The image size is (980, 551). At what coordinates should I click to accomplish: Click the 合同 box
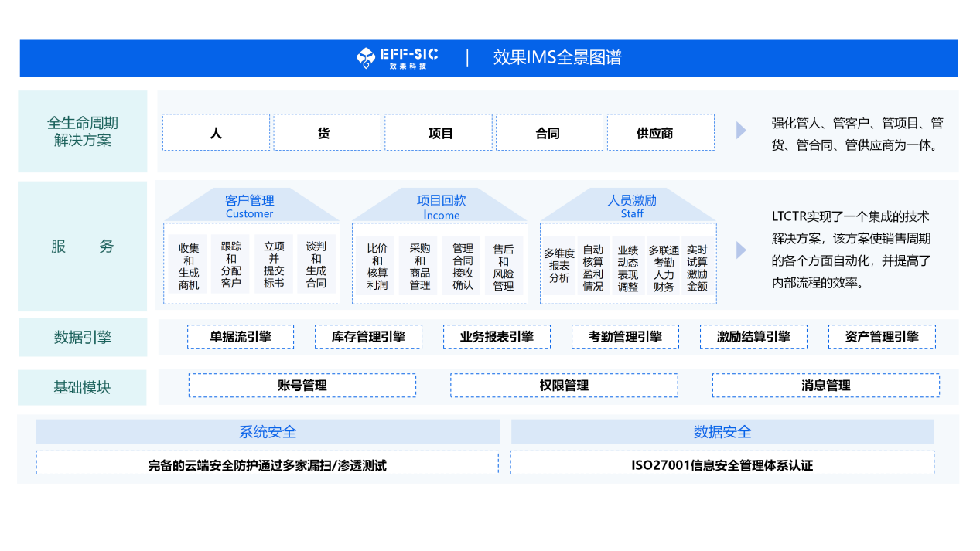click(x=548, y=133)
